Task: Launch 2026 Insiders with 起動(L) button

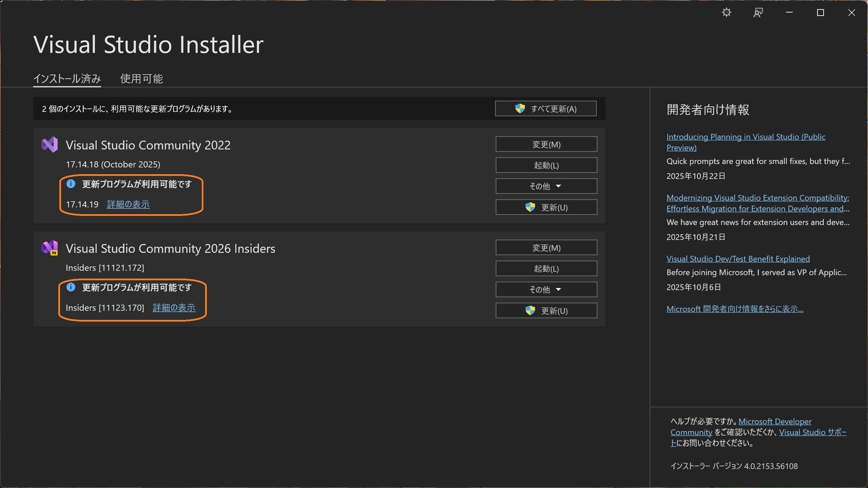Action: click(546, 268)
